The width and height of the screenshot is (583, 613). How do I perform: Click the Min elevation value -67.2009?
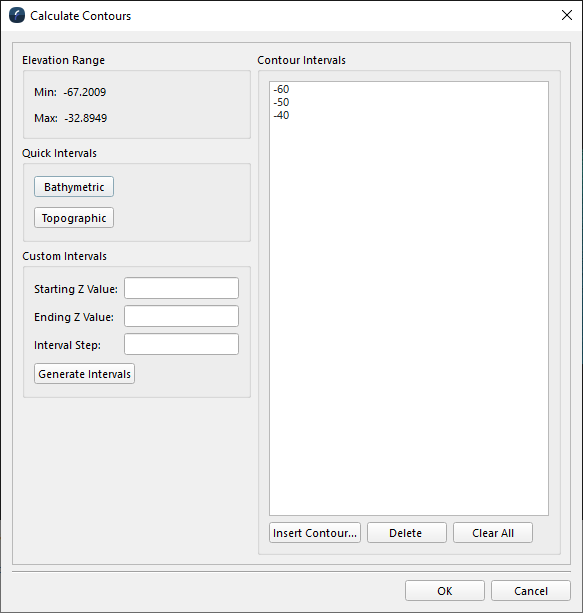point(85,92)
